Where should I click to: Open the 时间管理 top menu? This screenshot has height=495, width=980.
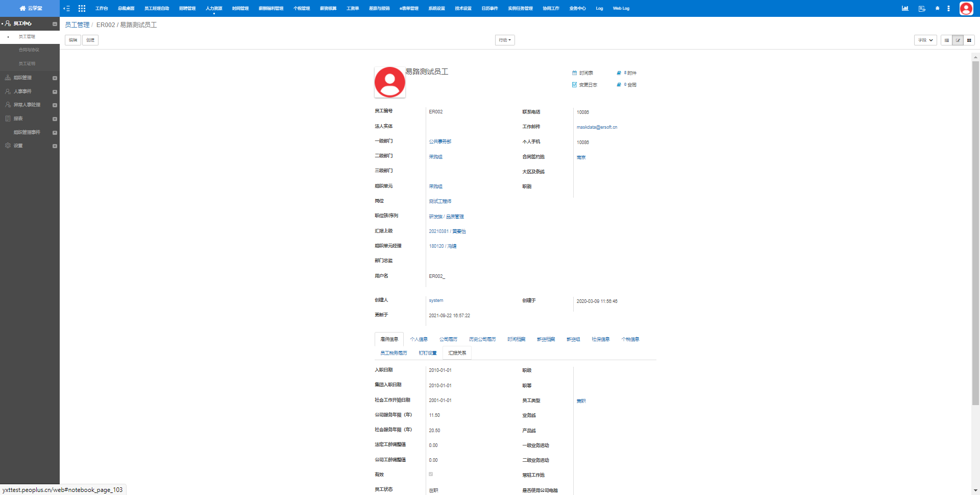pyautogui.click(x=240, y=9)
